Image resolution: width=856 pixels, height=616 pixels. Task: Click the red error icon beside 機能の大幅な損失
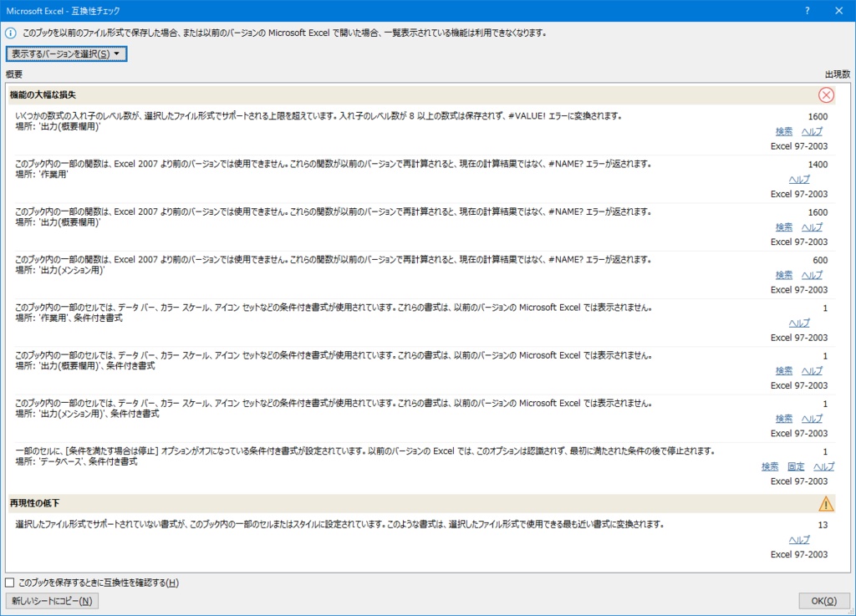pos(826,94)
